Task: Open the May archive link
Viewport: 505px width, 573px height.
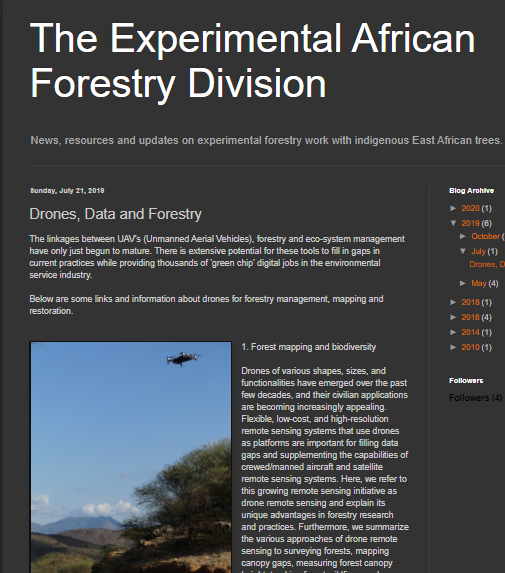Action: pos(479,283)
